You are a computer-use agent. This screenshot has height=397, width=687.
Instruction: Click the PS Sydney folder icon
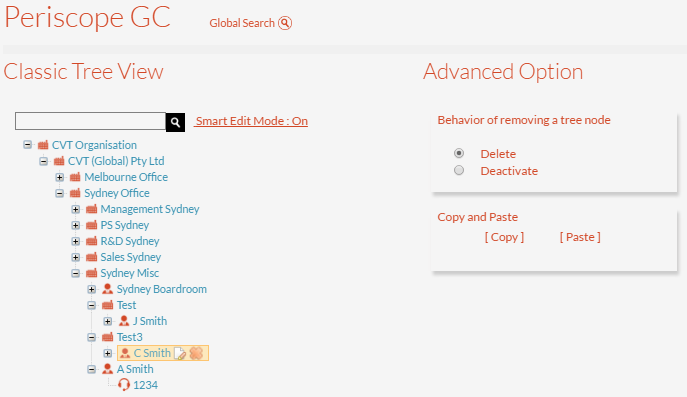point(92,225)
